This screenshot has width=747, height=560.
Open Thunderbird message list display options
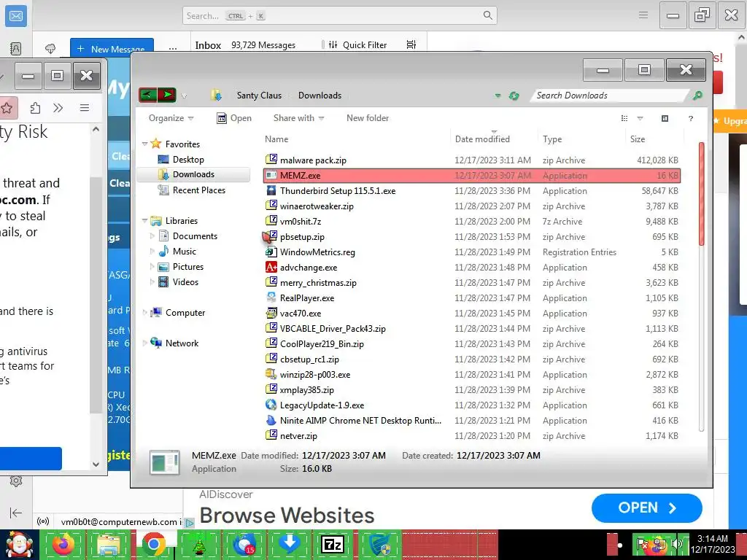click(x=411, y=44)
